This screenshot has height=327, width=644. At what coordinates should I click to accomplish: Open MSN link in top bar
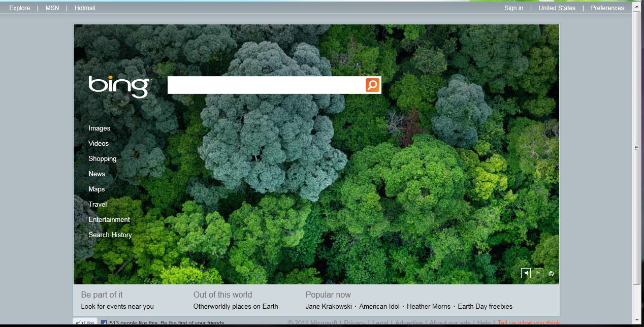pos(52,8)
